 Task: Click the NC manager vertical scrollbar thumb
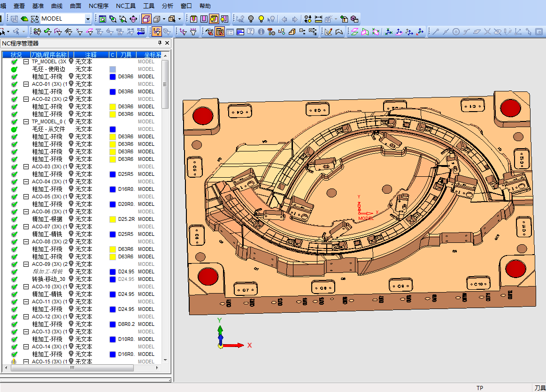(165, 84)
